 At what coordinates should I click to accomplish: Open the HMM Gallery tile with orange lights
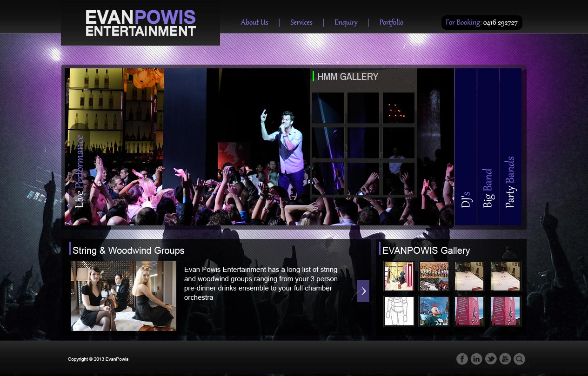tap(399, 108)
